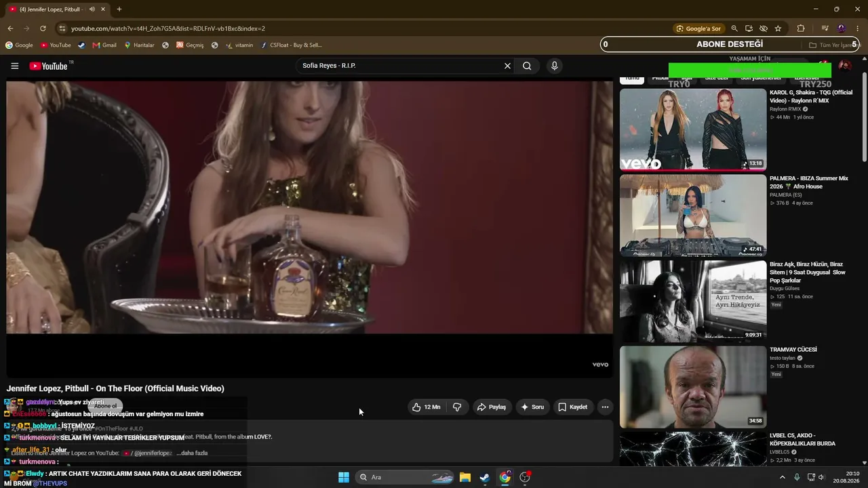Open the browser extensions puzzle icon
This screenshot has height=488, width=868.
tap(801, 28)
